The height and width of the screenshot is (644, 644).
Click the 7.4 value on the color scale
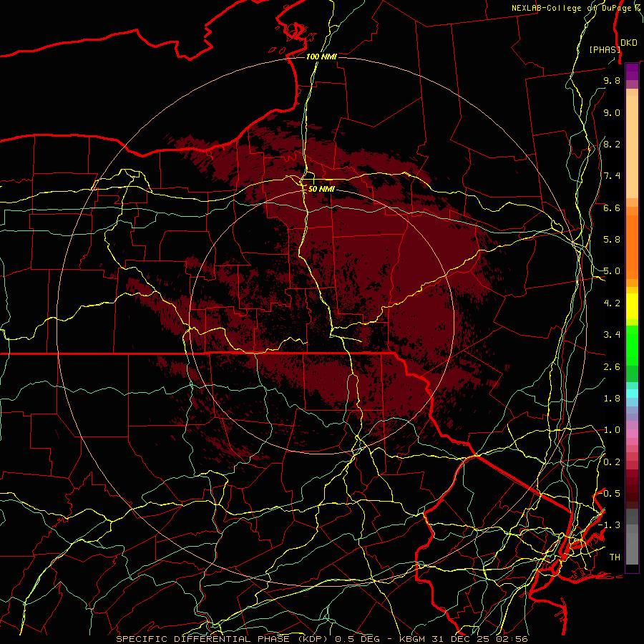click(x=612, y=176)
